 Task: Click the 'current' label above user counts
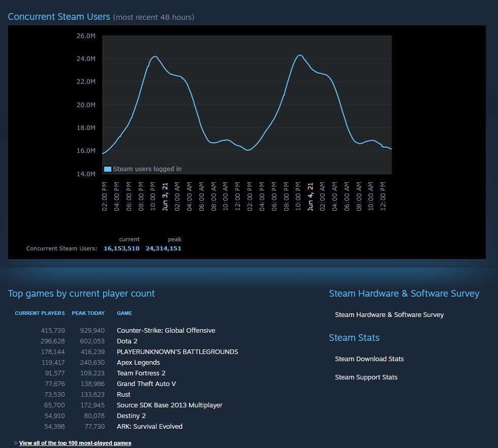[129, 239]
